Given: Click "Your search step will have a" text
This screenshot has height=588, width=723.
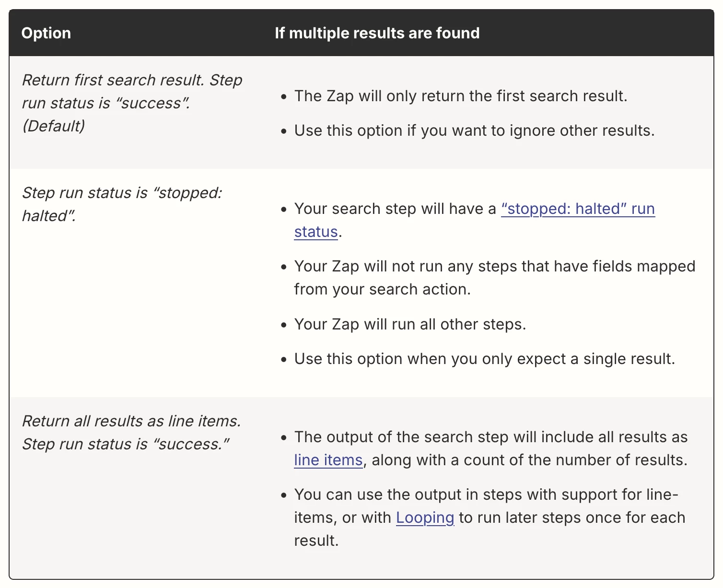Looking at the screenshot, I should (395, 209).
